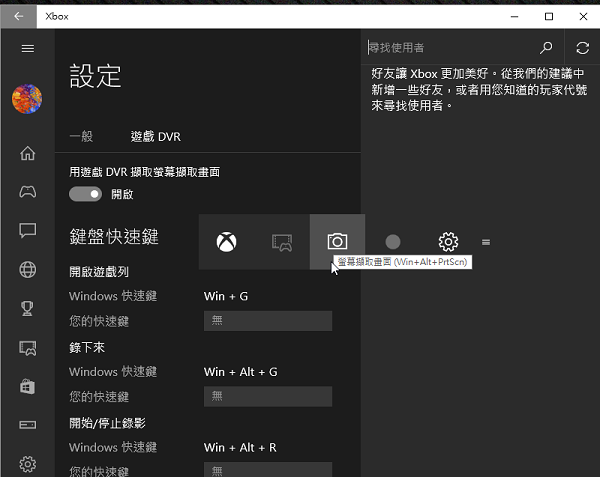The height and width of the screenshot is (477, 600).
Task: Open the Settings gear in sidebar
Action: 28,464
